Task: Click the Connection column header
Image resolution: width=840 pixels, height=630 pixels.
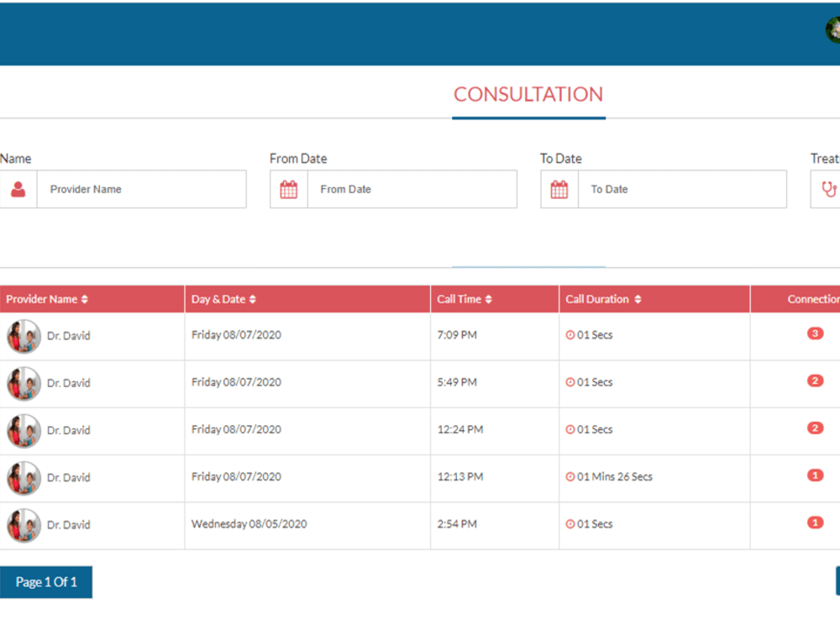Action: pyautogui.click(x=795, y=300)
